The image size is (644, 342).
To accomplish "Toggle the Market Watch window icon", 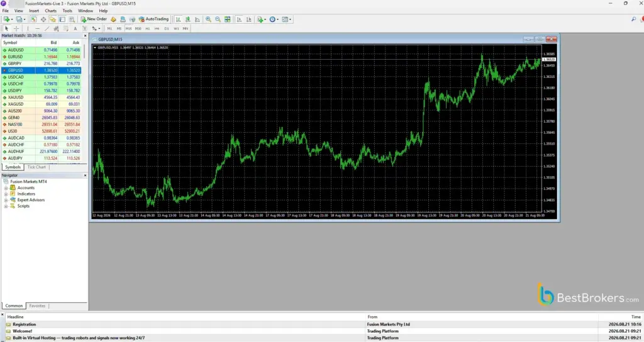I will pyautogui.click(x=34, y=19).
